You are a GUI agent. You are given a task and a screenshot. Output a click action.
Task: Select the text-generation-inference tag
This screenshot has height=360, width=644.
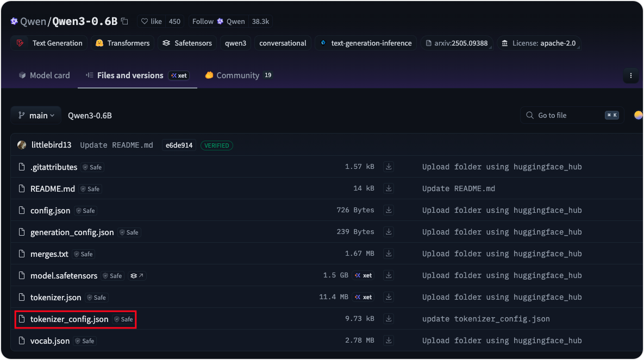click(x=366, y=43)
